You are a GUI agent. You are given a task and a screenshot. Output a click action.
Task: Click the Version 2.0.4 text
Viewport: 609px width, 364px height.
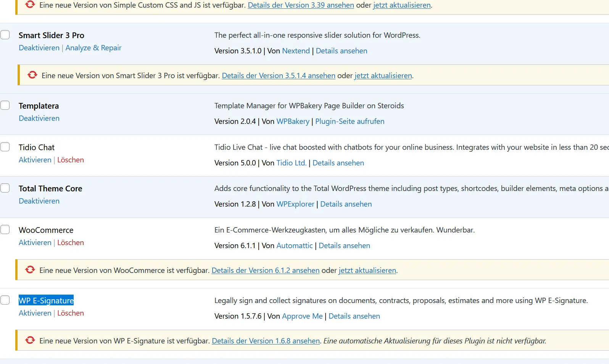(235, 121)
